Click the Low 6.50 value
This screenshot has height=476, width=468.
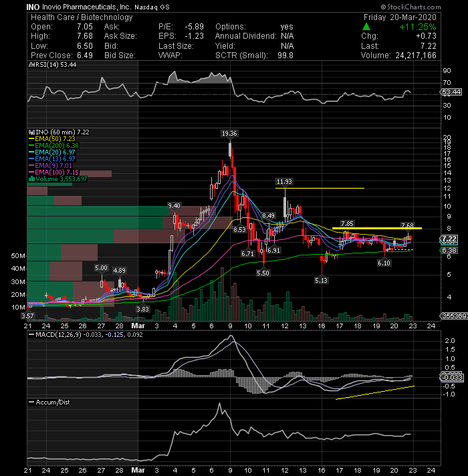(x=84, y=46)
